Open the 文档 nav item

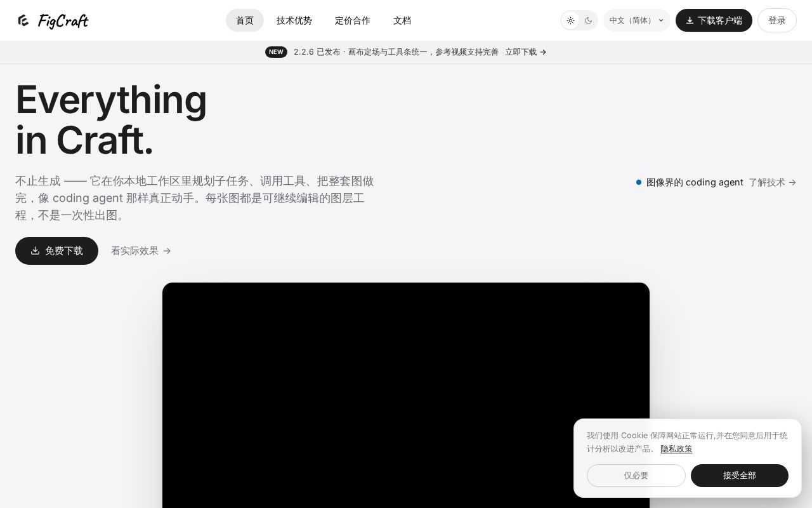(x=402, y=20)
